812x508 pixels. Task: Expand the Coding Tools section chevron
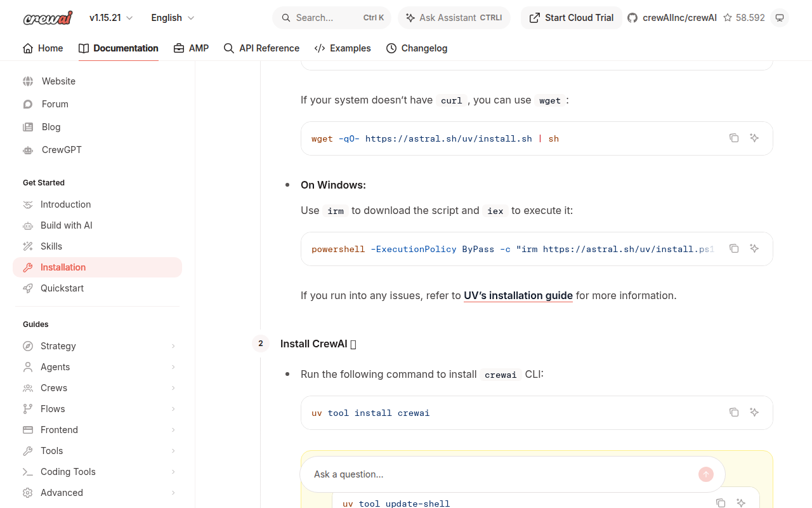[173, 472]
